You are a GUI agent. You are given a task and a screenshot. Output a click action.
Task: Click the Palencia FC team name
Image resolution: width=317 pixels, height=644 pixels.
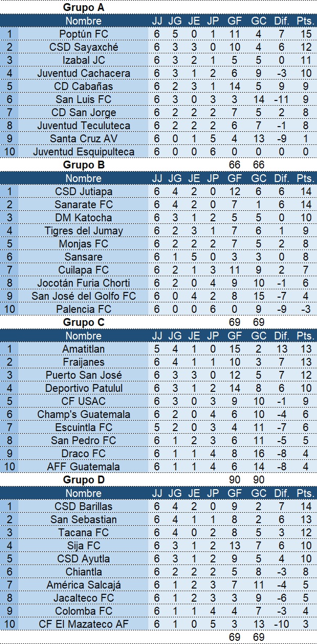point(83,309)
